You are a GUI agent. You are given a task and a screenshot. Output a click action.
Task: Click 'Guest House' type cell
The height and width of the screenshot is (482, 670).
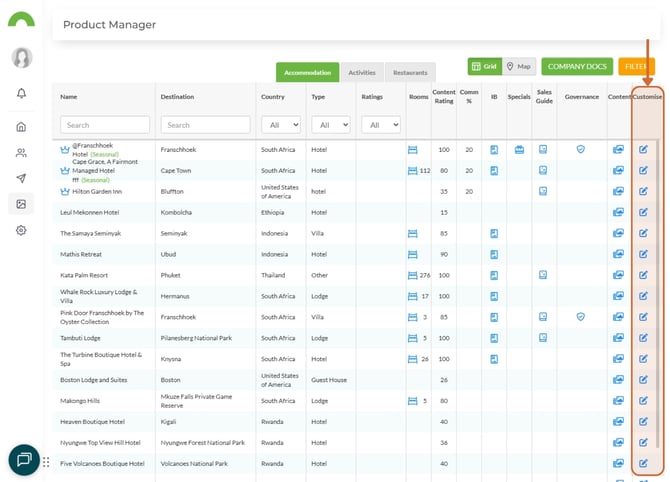pyautogui.click(x=329, y=380)
